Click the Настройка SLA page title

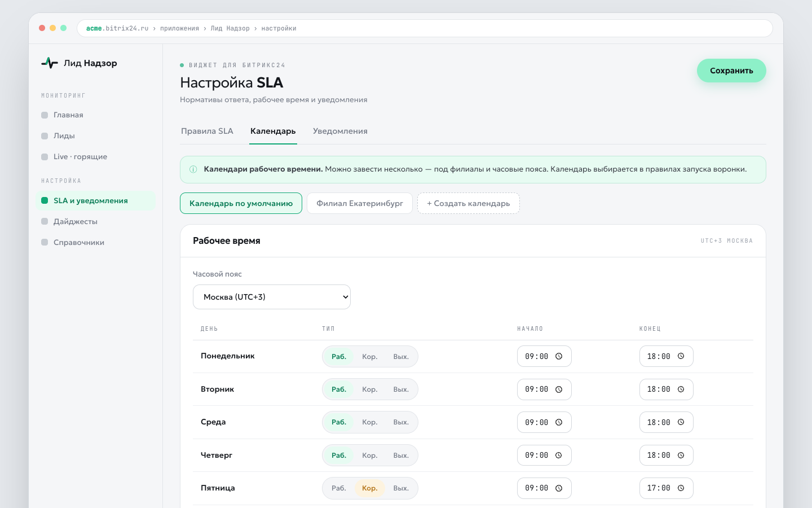tap(232, 83)
